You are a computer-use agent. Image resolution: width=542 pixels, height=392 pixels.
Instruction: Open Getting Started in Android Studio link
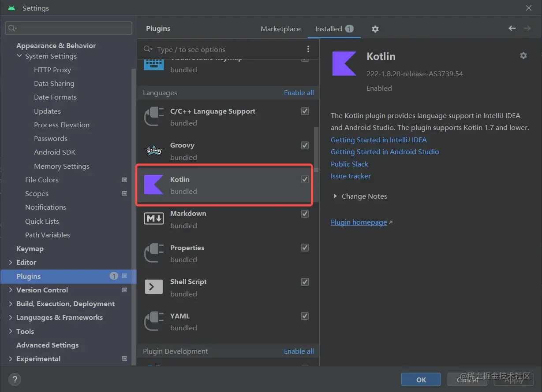(x=385, y=152)
